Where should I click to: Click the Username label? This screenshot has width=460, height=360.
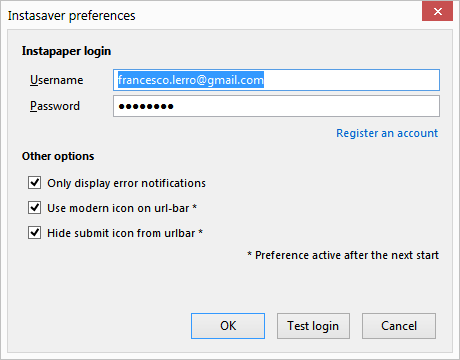click(x=57, y=80)
